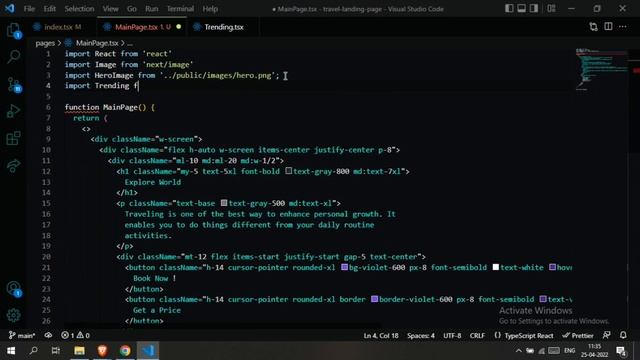Click the breadcrumb ellipsis segment
Viewport: 640px width, 360px height.
coord(130,43)
